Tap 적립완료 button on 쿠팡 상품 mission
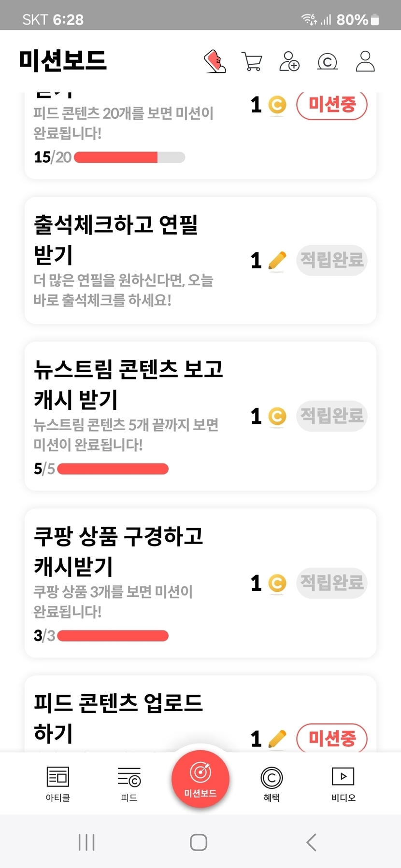This screenshot has width=401, height=868. tap(332, 583)
